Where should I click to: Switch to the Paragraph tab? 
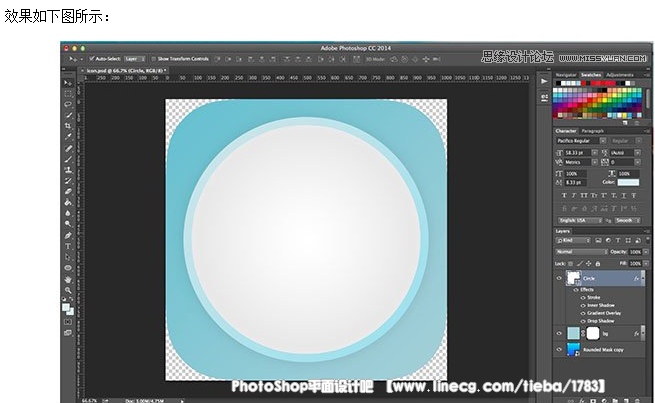click(593, 131)
